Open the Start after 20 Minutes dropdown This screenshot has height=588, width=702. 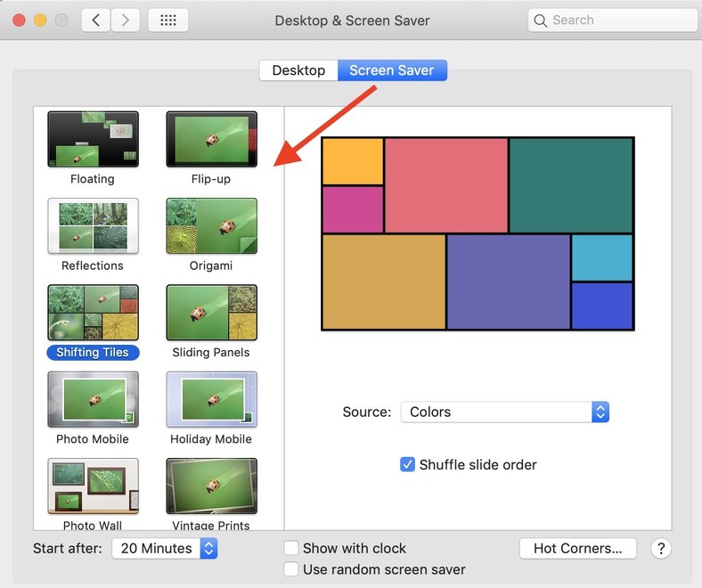pos(165,548)
